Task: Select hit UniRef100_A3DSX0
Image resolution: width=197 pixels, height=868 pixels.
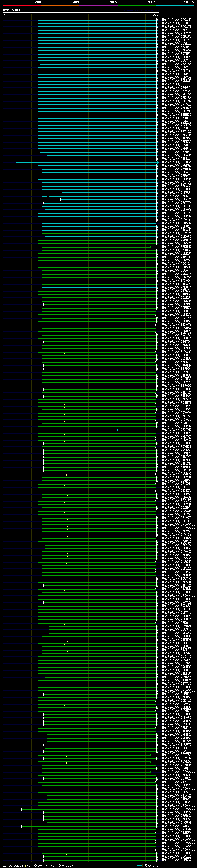Action: pyautogui.click(x=177, y=33)
